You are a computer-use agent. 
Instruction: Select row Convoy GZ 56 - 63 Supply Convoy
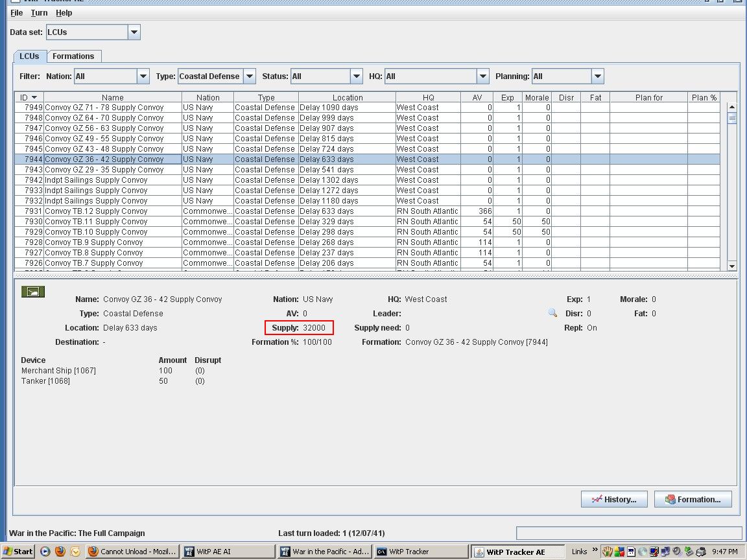tap(367, 128)
